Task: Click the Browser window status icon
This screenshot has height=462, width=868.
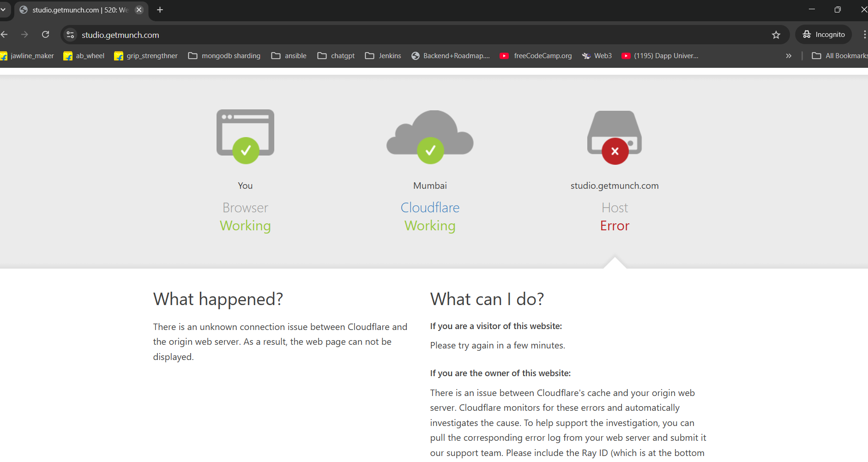Action: click(245, 136)
